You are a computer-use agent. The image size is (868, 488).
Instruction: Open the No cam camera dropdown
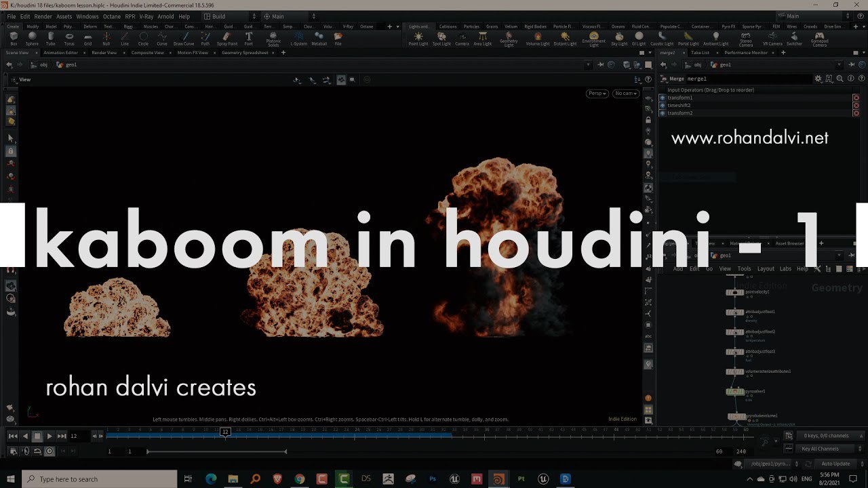click(626, 94)
